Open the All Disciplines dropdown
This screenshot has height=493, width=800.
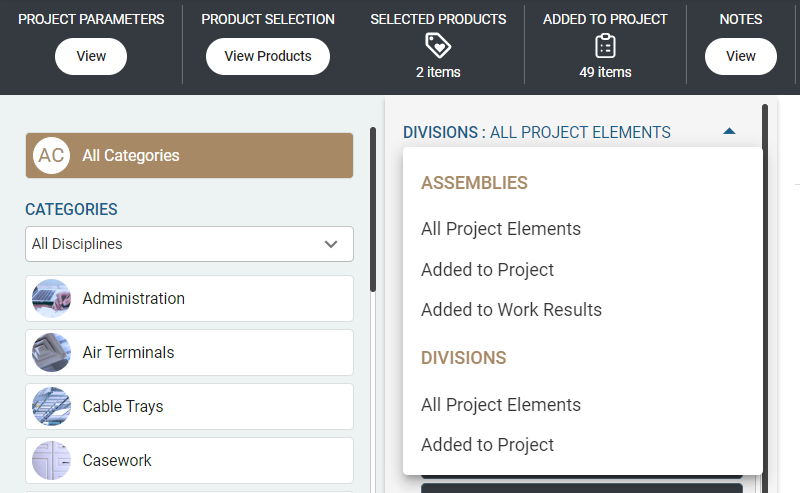[189, 244]
